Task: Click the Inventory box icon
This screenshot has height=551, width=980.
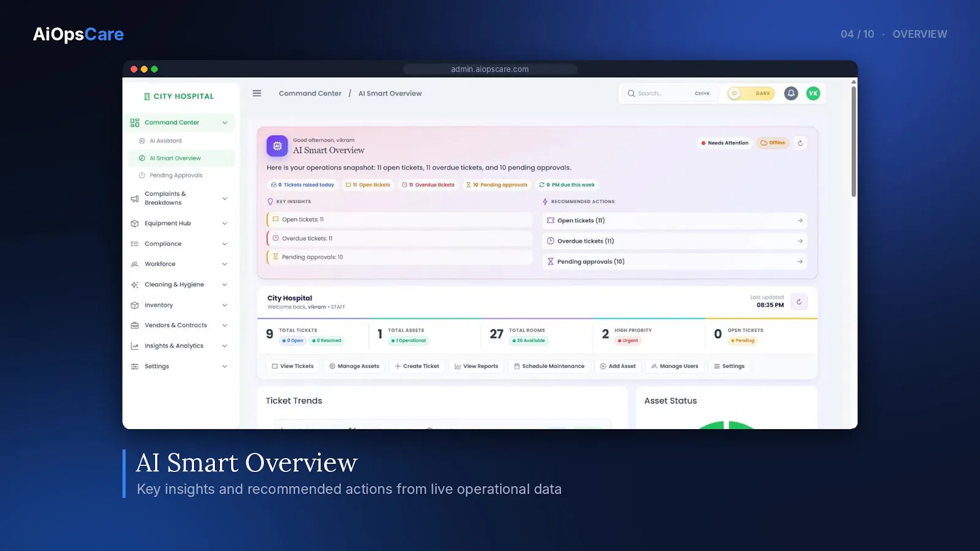Action: point(135,305)
